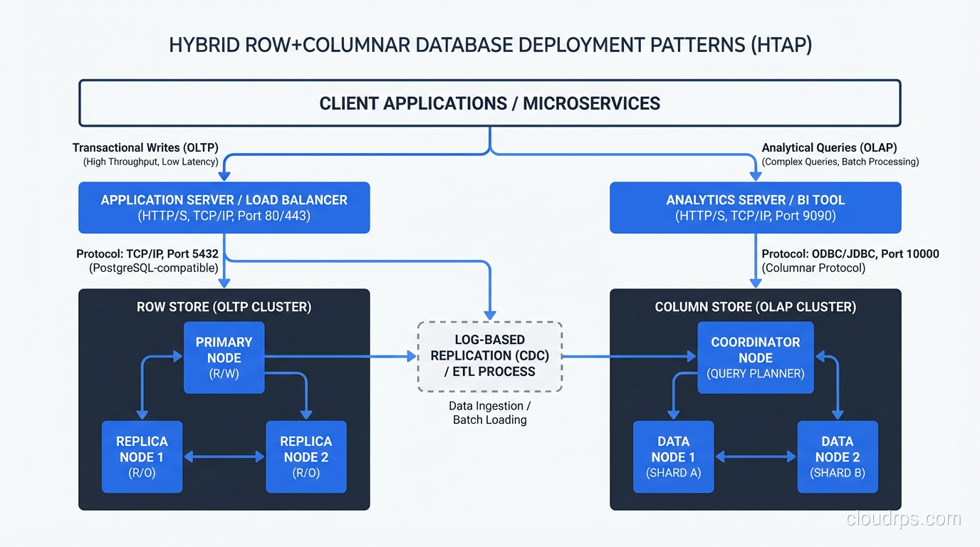
Task: Open the ANALYTICS SERVER / BI TOOL block
Action: 756,207
